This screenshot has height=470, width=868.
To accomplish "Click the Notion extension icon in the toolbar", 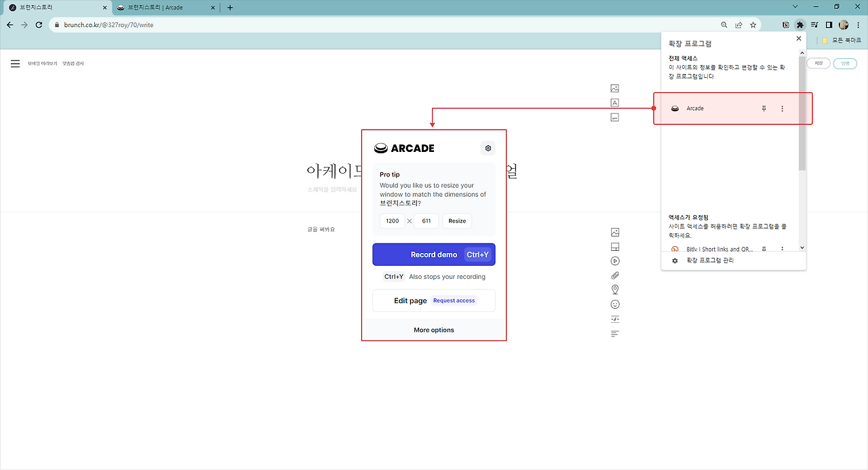I will click(x=786, y=24).
